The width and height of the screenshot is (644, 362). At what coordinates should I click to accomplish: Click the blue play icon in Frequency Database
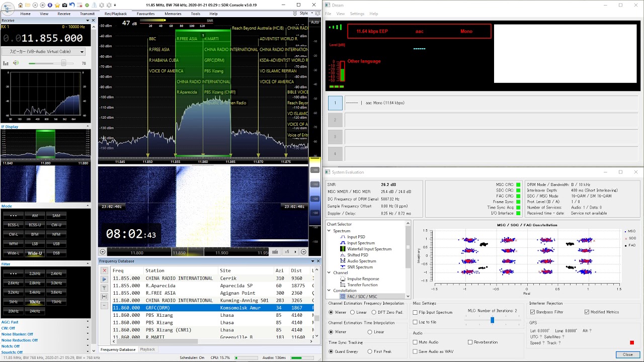click(104, 279)
